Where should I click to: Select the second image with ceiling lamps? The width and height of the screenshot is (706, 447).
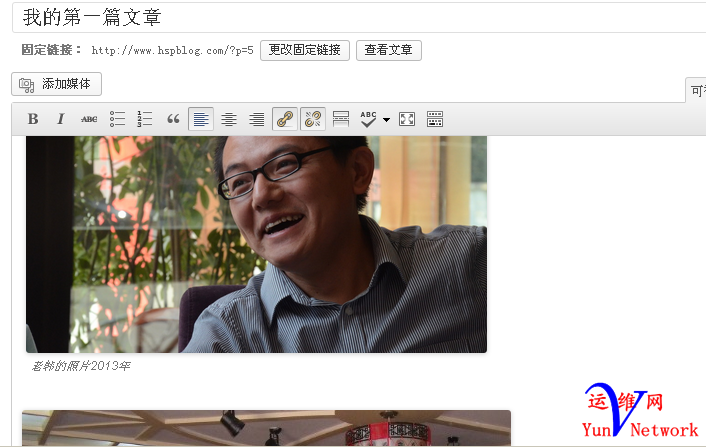click(267, 428)
